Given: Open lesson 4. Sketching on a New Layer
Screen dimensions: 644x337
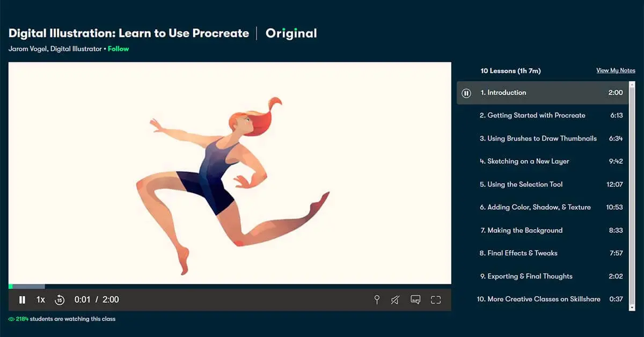Looking at the screenshot, I should (x=542, y=162).
